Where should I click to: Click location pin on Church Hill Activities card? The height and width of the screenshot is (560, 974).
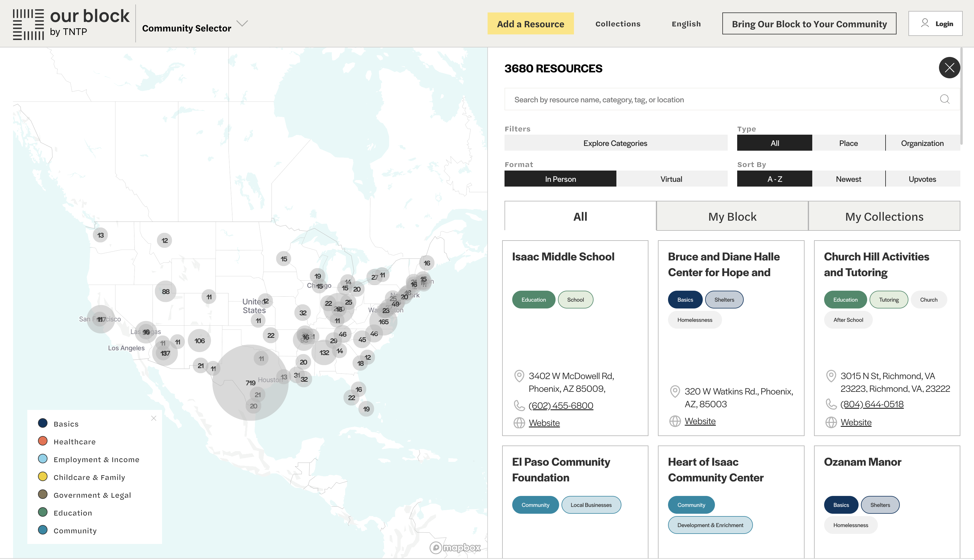pyautogui.click(x=831, y=376)
